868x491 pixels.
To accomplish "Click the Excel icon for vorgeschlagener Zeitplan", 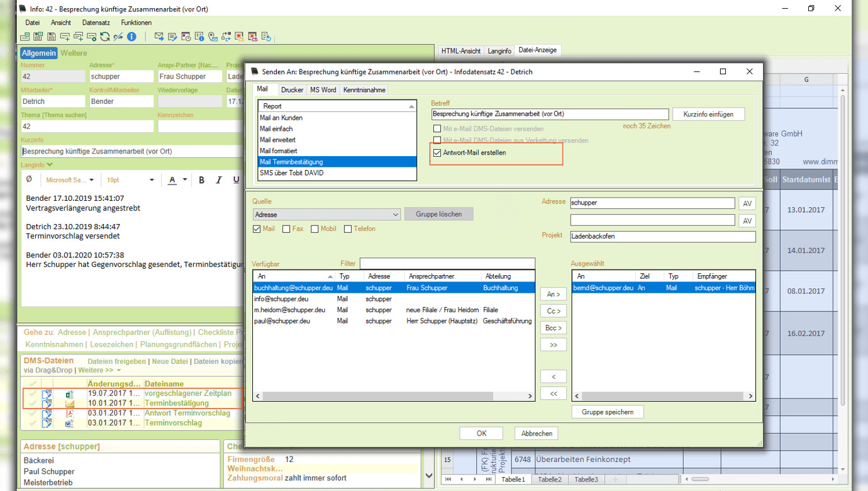I will (x=70, y=394).
